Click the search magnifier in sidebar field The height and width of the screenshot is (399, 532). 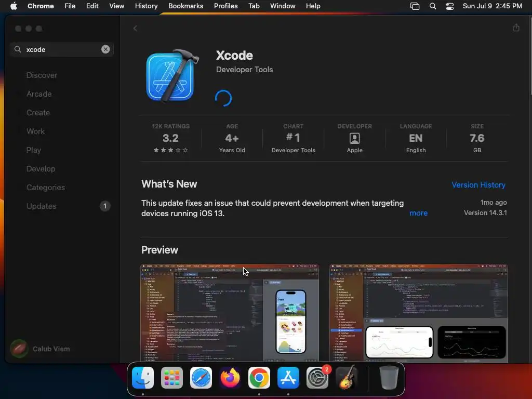point(18,49)
